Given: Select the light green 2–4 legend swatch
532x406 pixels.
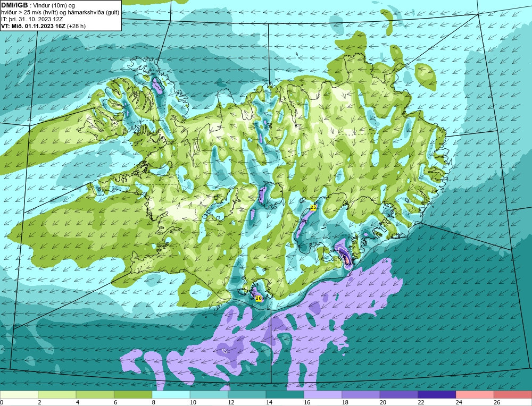Looking at the screenshot, I should [57, 394].
